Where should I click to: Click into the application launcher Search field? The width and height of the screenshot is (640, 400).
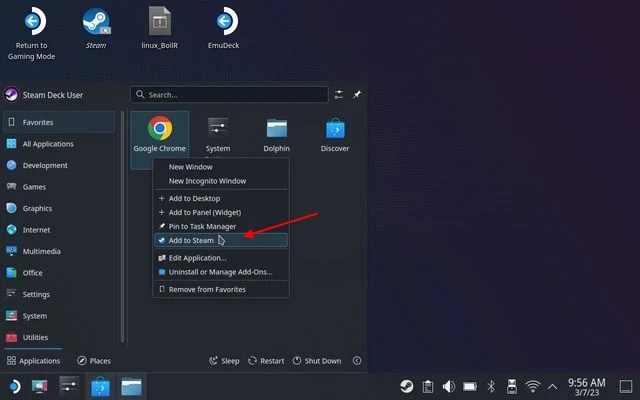(x=229, y=95)
